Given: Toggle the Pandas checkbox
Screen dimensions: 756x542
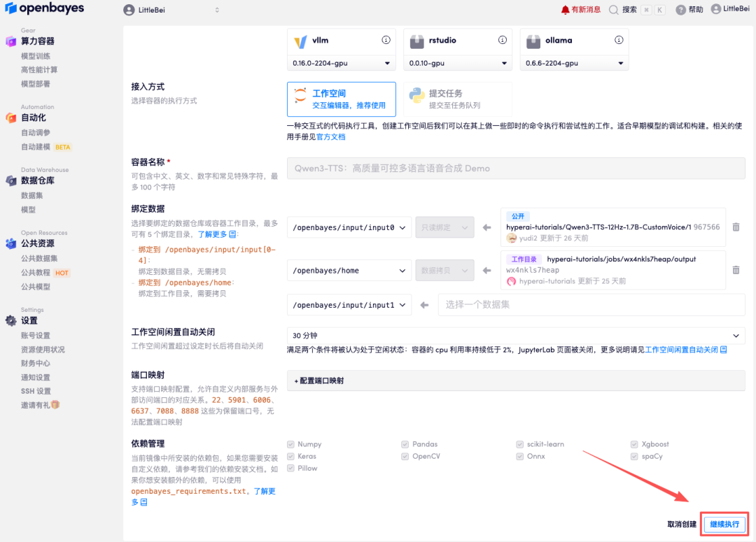Looking at the screenshot, I should coord(405,444).
